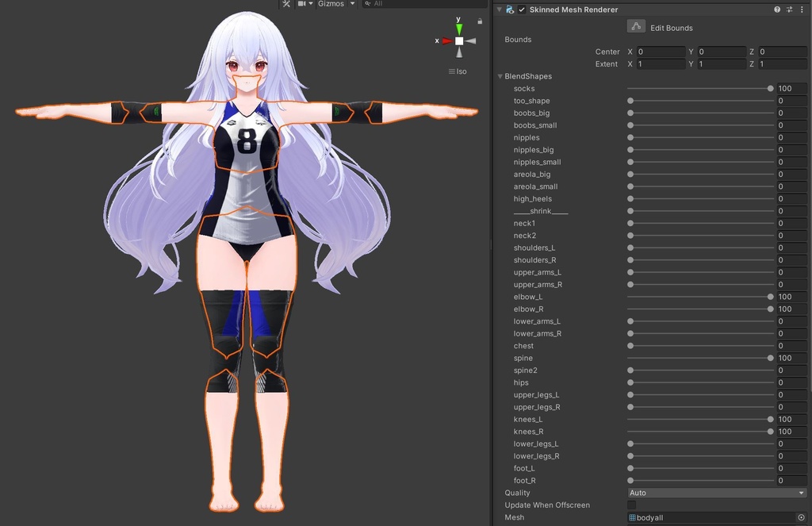
Task: Collapse the BlendShapes section
Action: click(x=500, y=76)
